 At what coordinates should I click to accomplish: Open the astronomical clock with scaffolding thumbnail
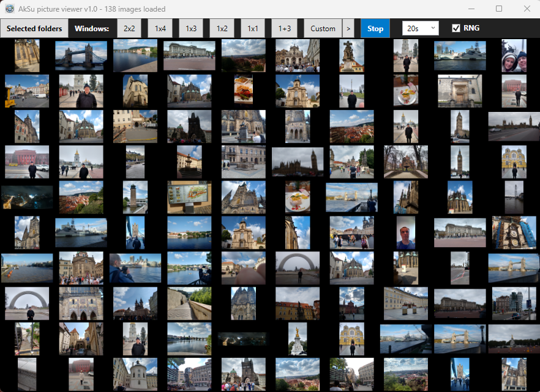coord(514,232)
